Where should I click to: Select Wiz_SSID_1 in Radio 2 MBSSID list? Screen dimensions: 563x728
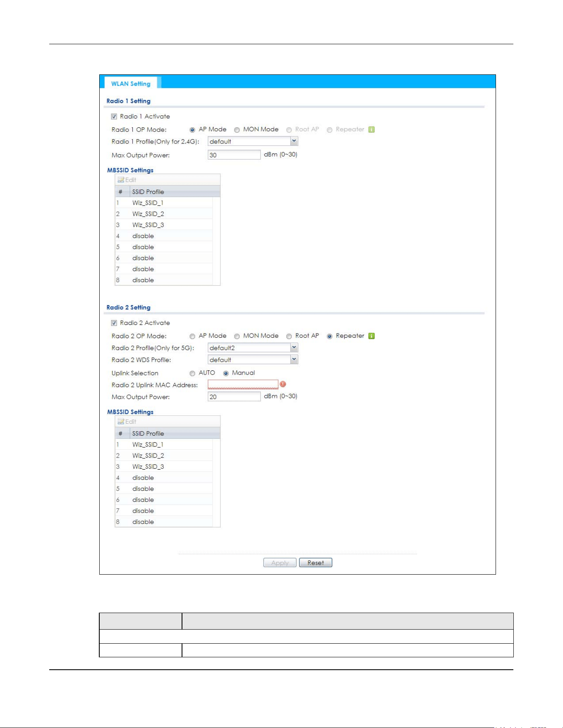click(x=164, y=444)
